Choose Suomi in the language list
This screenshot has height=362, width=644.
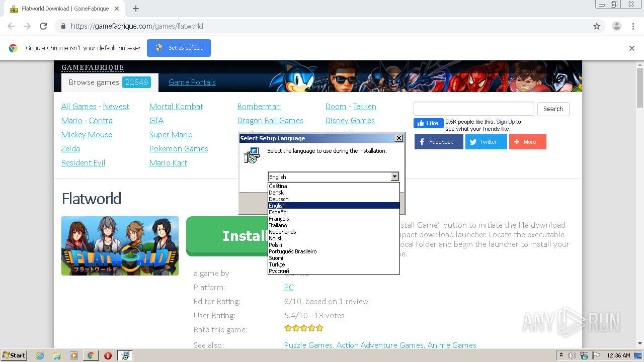click(334, 258)
